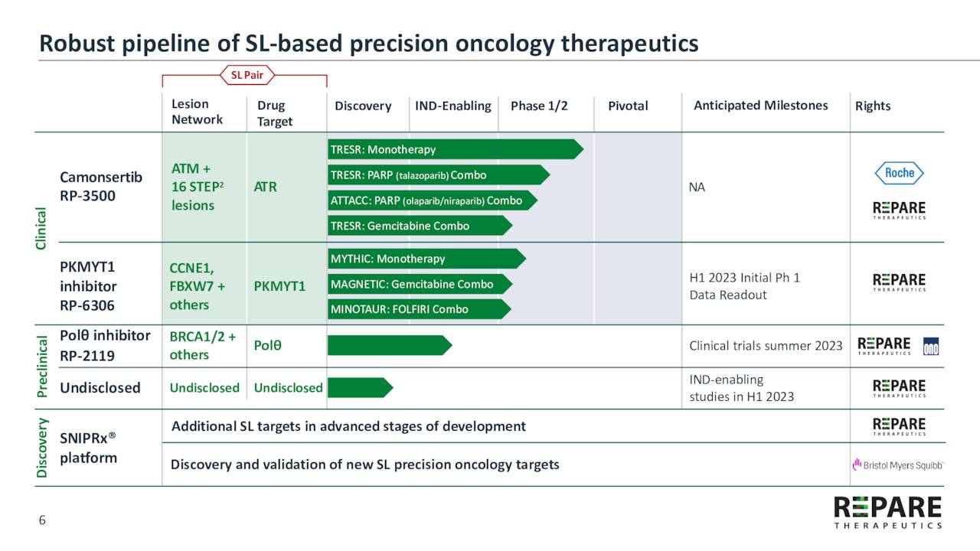Click the Repare logo beside the Ono icon
This screenshot has height=551, width=980.
884,346
